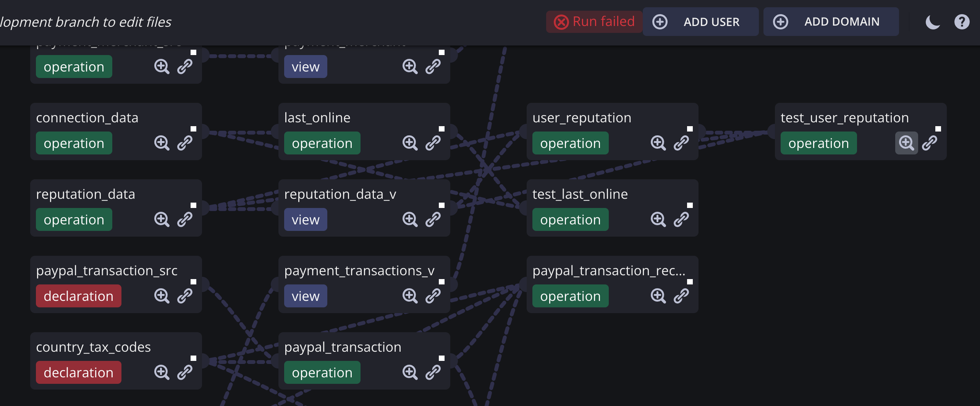This screenshot has width=980, height=406.
Task: Click the link icon on user_reputation node
Action: pos(681,143)
